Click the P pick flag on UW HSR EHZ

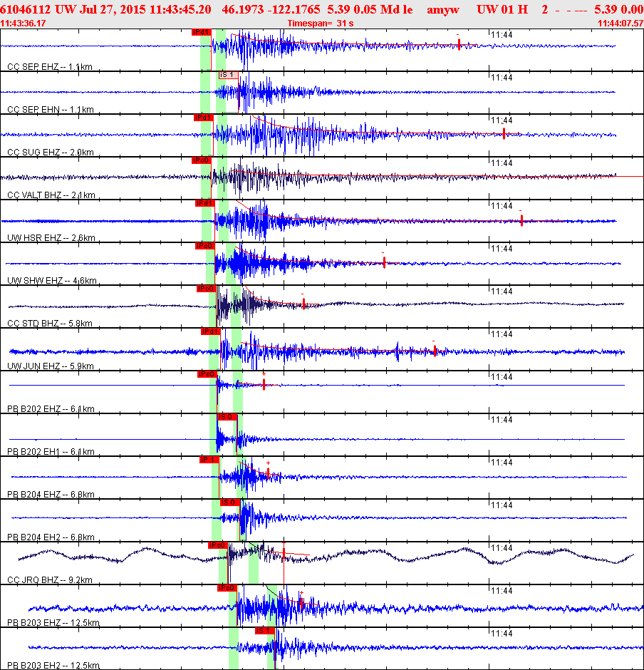pos(204,203)
